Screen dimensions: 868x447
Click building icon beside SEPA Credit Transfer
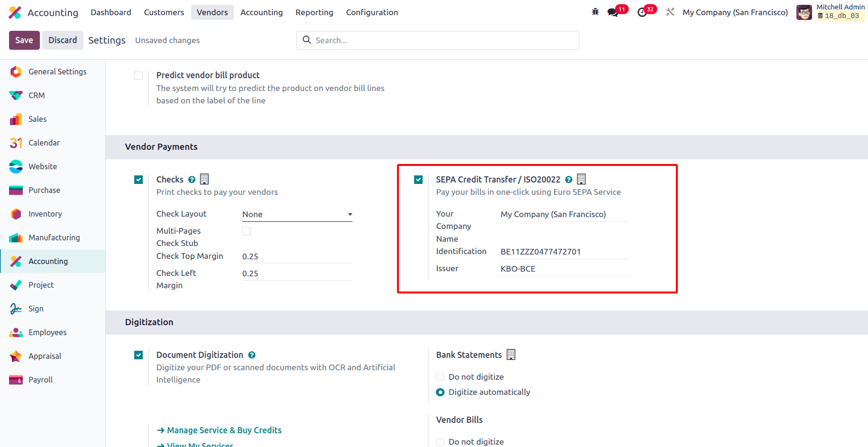tap(582, 179)
